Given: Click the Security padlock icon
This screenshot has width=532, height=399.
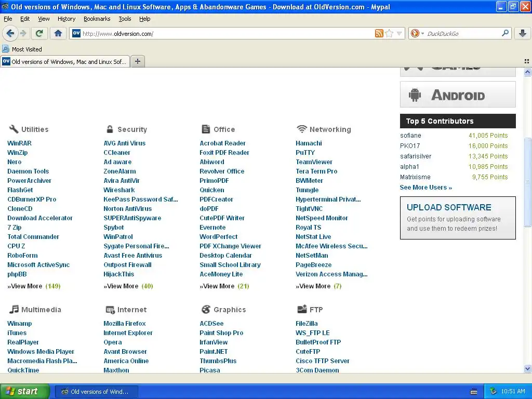Looking at the screenshot, I should coord(110,129).
